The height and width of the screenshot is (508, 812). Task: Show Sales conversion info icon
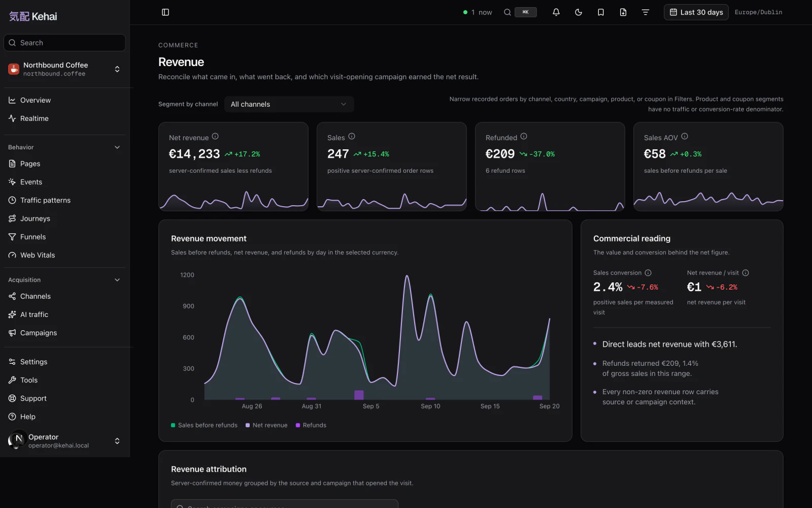point(648,273)
